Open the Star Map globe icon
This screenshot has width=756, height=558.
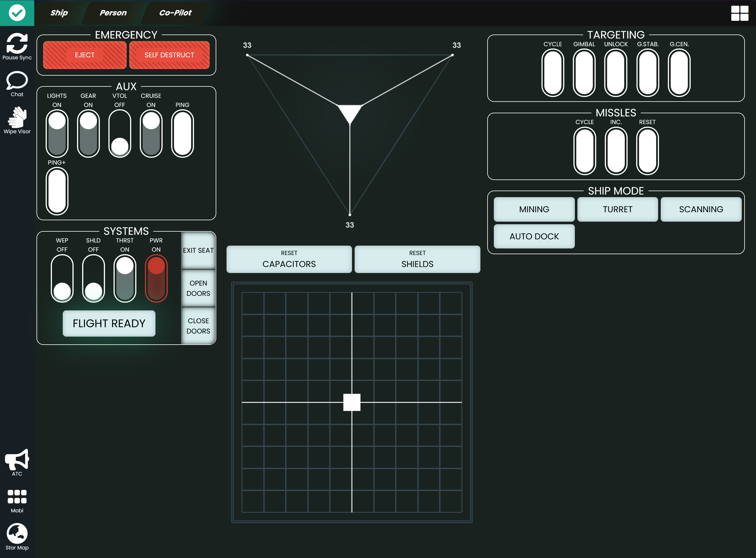point(17,533)
